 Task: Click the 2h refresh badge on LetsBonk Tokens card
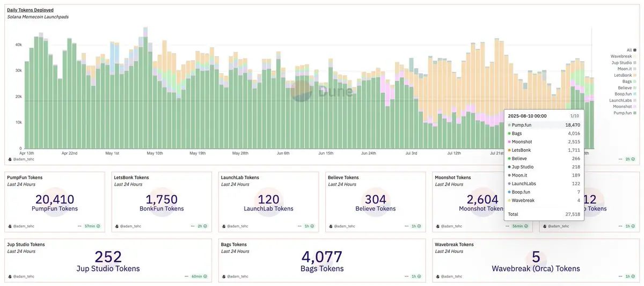coord(203,226)
